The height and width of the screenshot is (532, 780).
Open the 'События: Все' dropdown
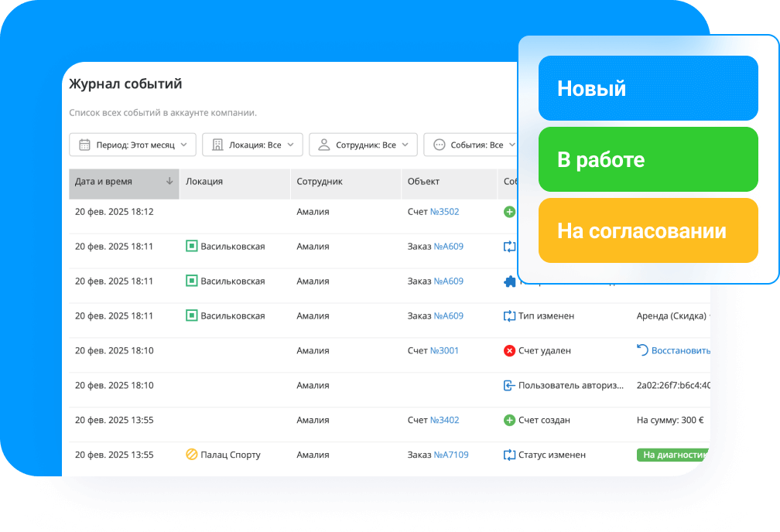pyautogui.click(x=475, y=144)
